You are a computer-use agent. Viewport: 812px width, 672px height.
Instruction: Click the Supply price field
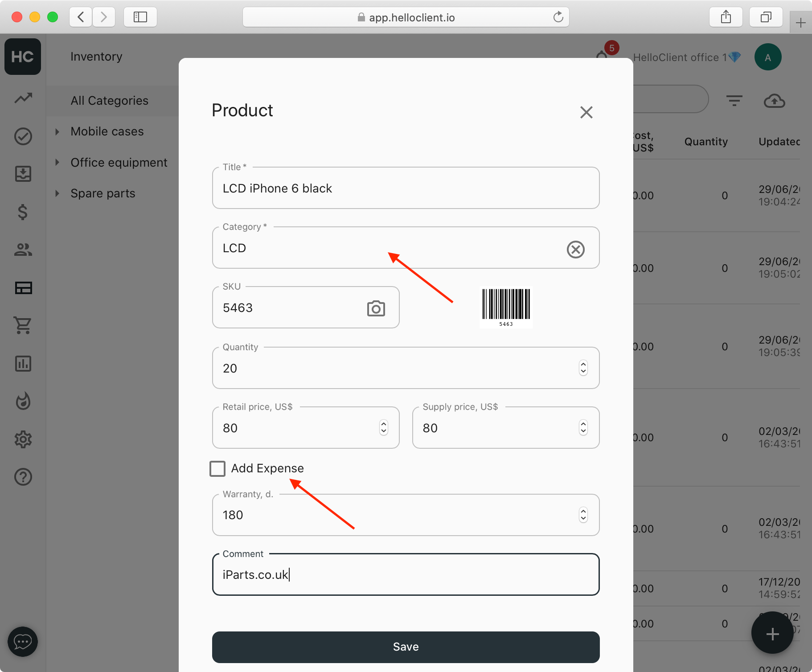pos(506,428)
